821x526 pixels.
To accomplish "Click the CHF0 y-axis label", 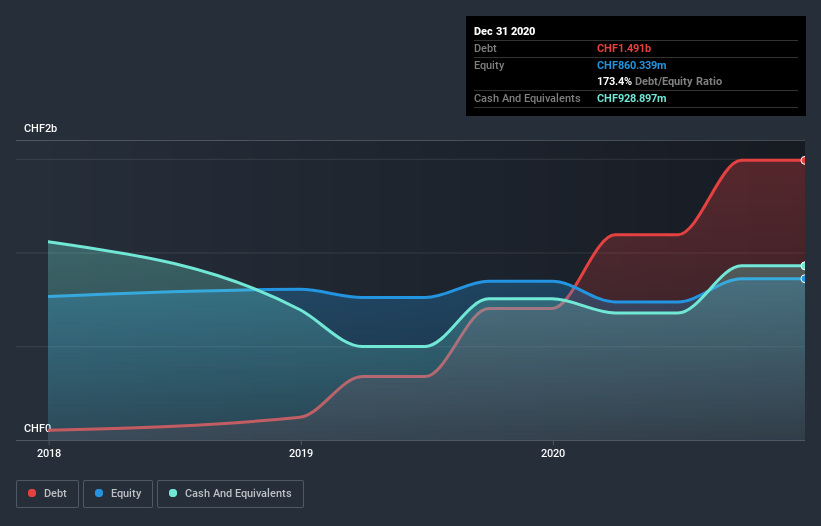I will click(x=37, y=428).
